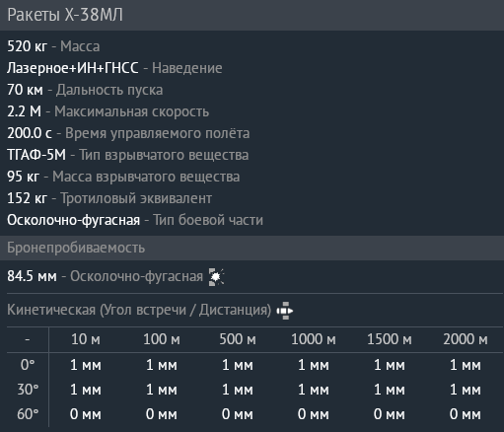Click the '2.2 М' max speed value
The height and width of the screenshot is (432, 504).
[x=25, y=111]
